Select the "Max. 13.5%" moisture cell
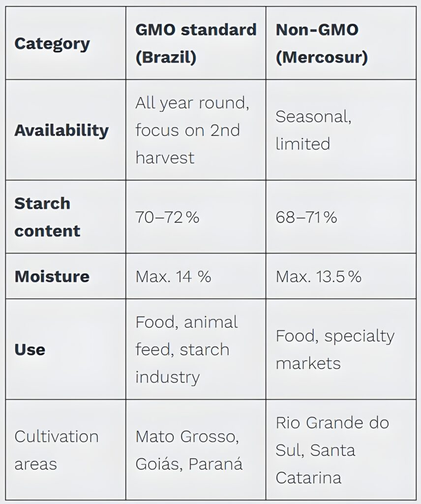Viewport: 421px width, 504px height. (x=318, y=276)
